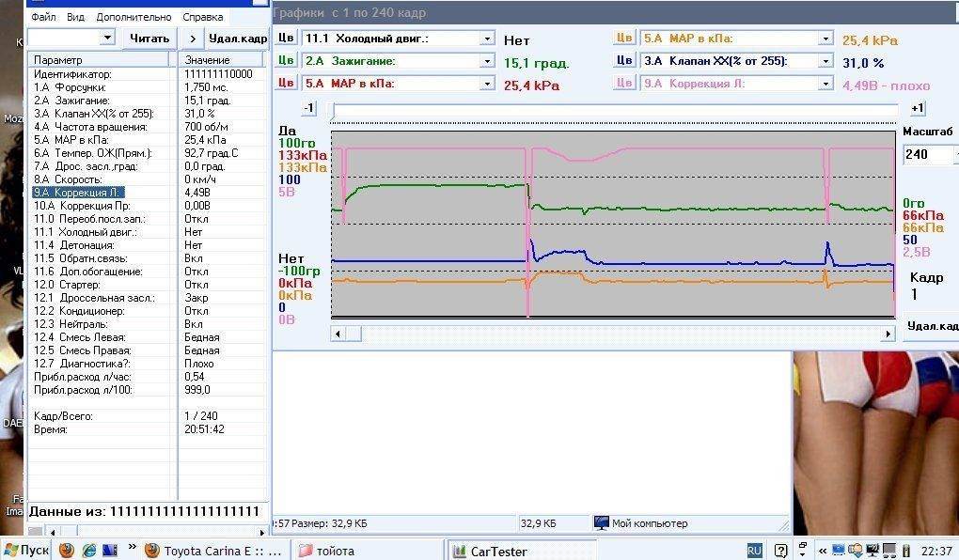Click the Удал.кадр button in toolbar
The image size is (959, 560).
coord(237,39)
